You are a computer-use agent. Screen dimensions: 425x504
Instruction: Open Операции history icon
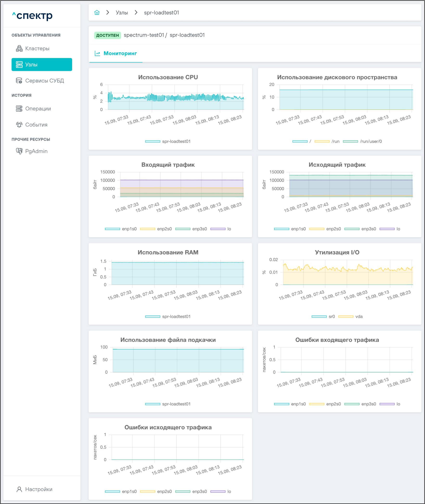pyautogui.click(x=19, y=108)
